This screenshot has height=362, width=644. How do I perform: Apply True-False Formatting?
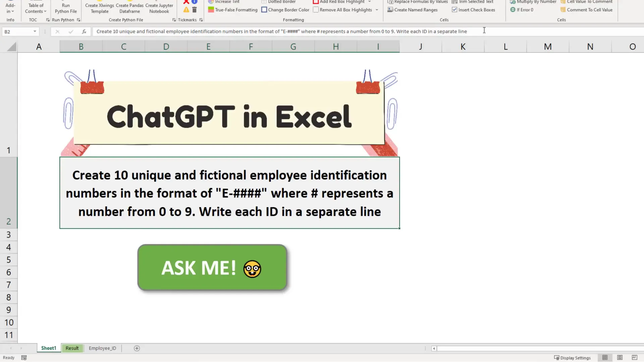pos(232,10)
